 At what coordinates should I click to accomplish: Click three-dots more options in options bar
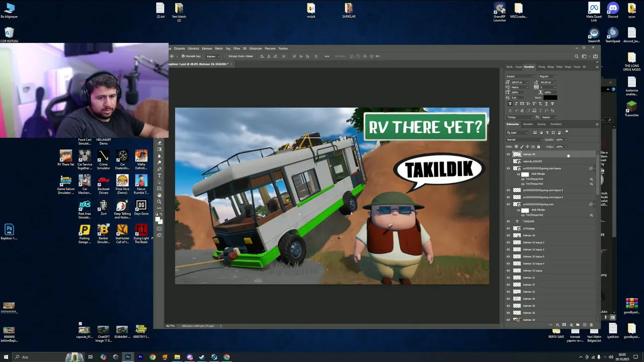[x=327, y=56]
